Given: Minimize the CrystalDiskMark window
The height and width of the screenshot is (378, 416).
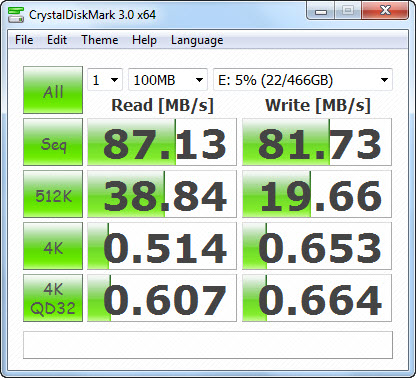Looking at the screenshot, I should tap(321, 12).
